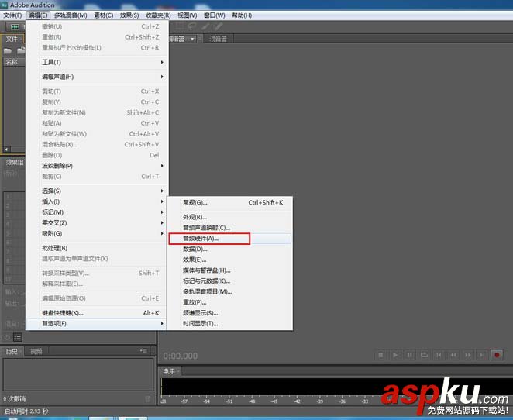The image size is (513, 420).
Task: Click the 0:00.000 time display
Action: tap(181, 356)
